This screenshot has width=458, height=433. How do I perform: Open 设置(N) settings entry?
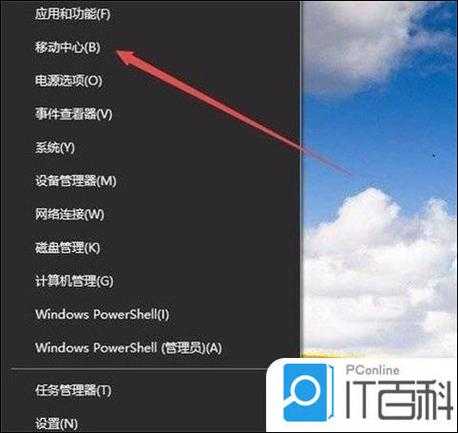point(56,424)
